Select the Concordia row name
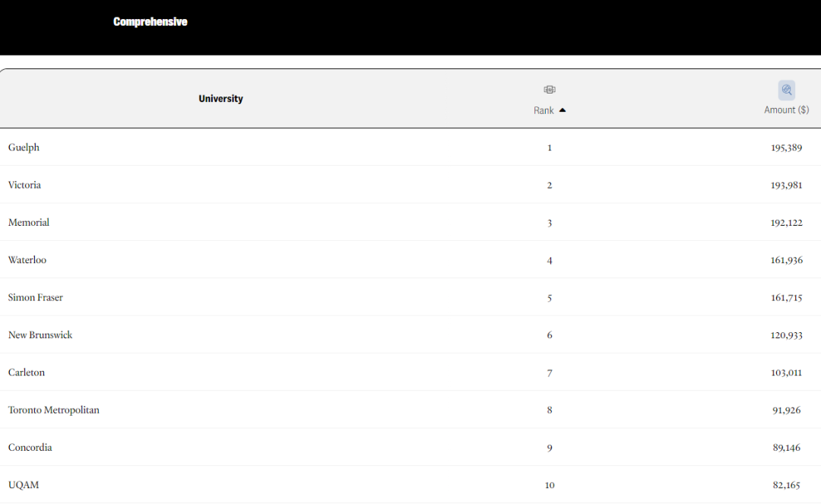Viewport: 821px width, 504px height. (30, 448)
